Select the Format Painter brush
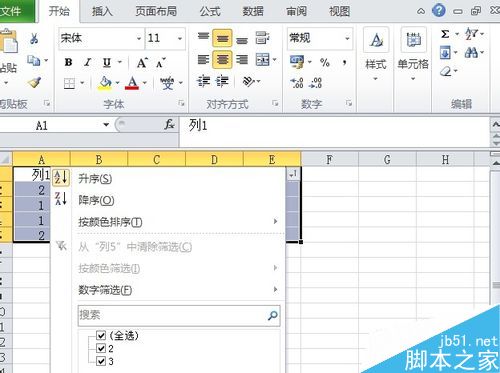The image size is (500, 373). click(x=34, y=82)
